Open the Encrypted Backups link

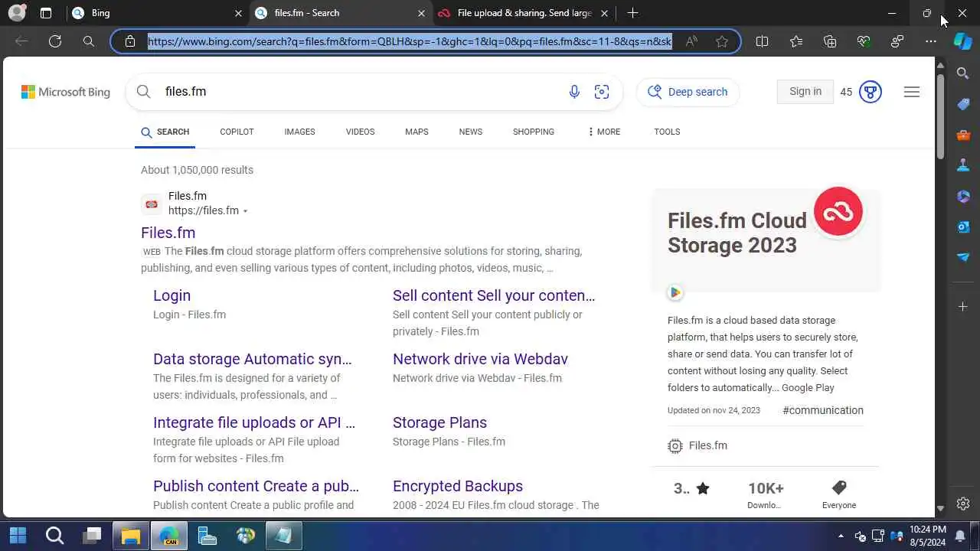pos(458,486)
